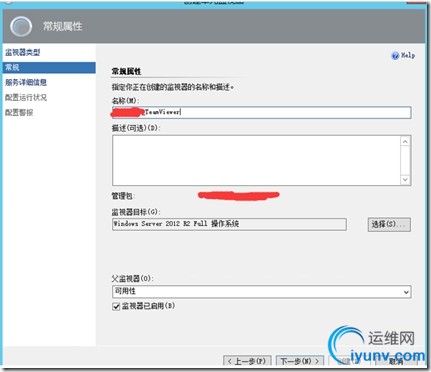
Task: Select the 常规 step in sidebar
Action: (49, 67)
